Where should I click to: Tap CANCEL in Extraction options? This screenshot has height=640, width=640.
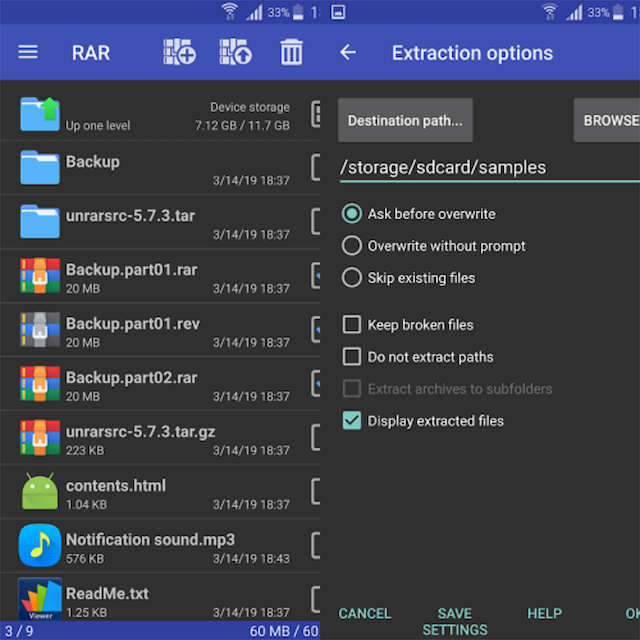(x=365, y=613)
